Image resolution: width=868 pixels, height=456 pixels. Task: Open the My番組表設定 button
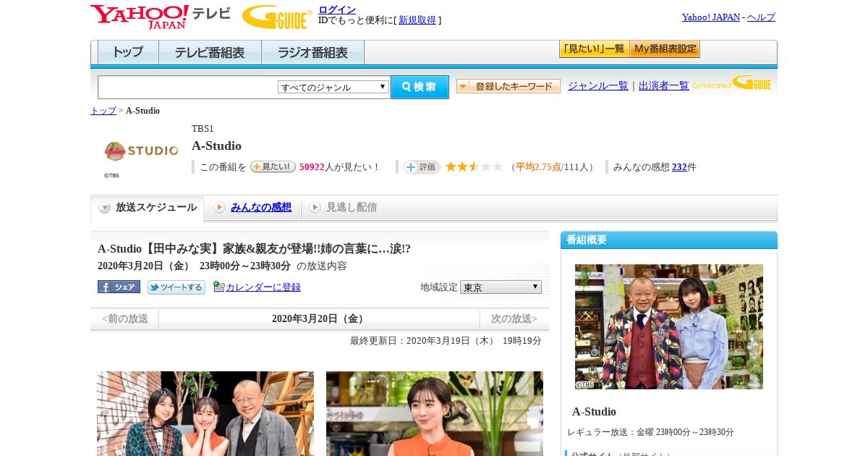(x=665, y=49)
